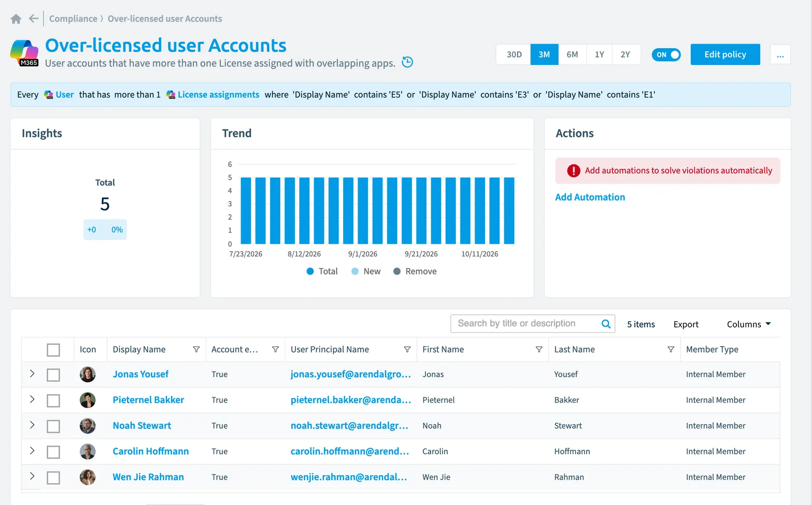
Task: Click the red warning icon in Actions
Action: click(x=573, y=171)
